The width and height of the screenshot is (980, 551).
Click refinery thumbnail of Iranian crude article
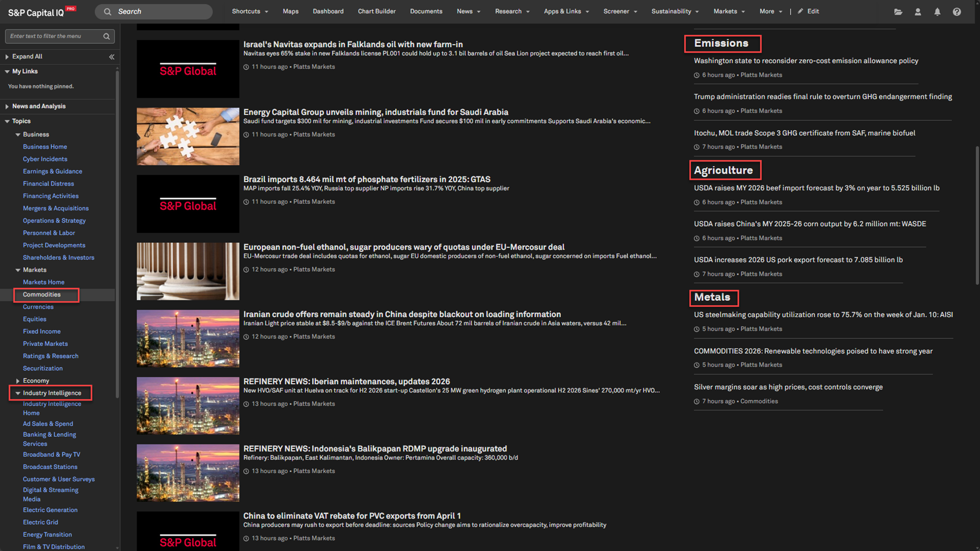[x=188, y=338]
